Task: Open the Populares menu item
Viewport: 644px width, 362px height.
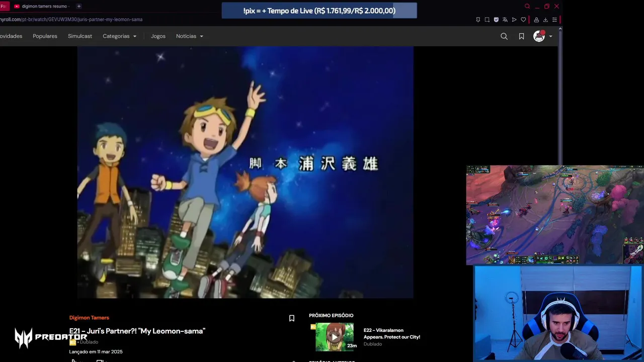Action: pyautogui.click(x=45, y=36)
